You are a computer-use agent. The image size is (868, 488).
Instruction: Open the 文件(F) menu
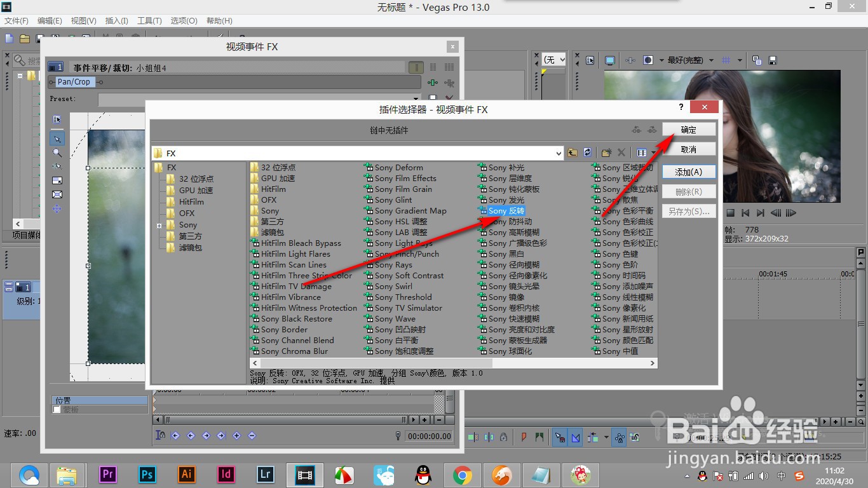tap(17, 21)
